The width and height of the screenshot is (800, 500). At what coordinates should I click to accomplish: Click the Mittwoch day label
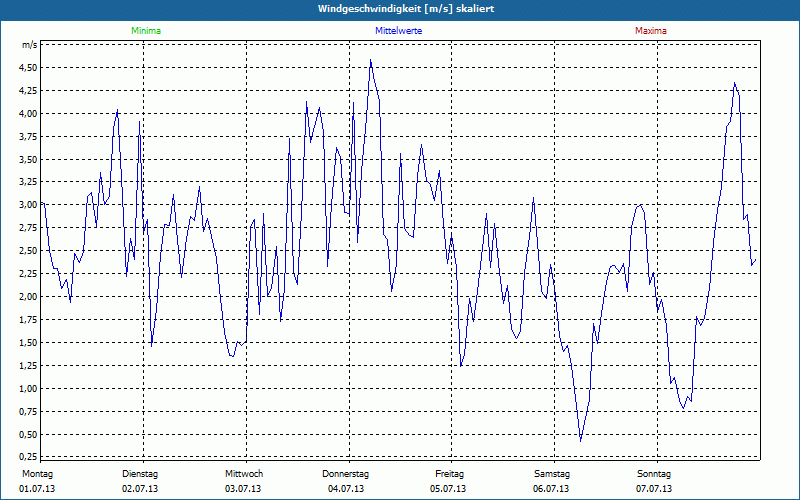[244, 474]
